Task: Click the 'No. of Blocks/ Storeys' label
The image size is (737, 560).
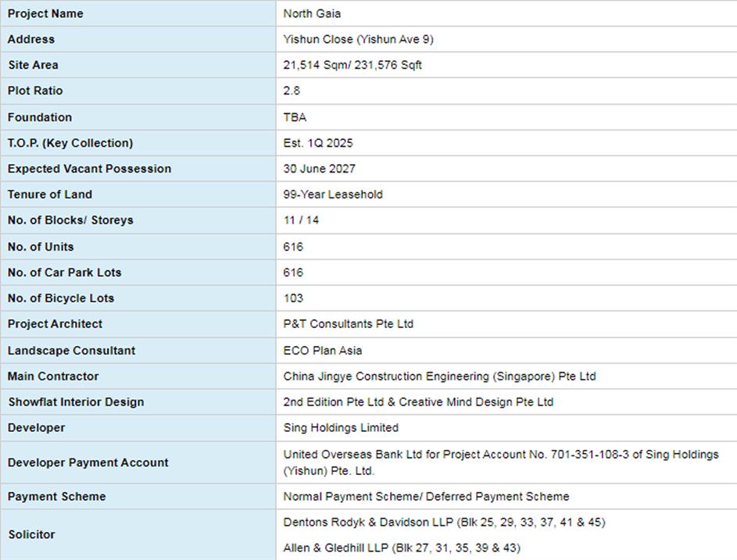Action: [70, 220]
